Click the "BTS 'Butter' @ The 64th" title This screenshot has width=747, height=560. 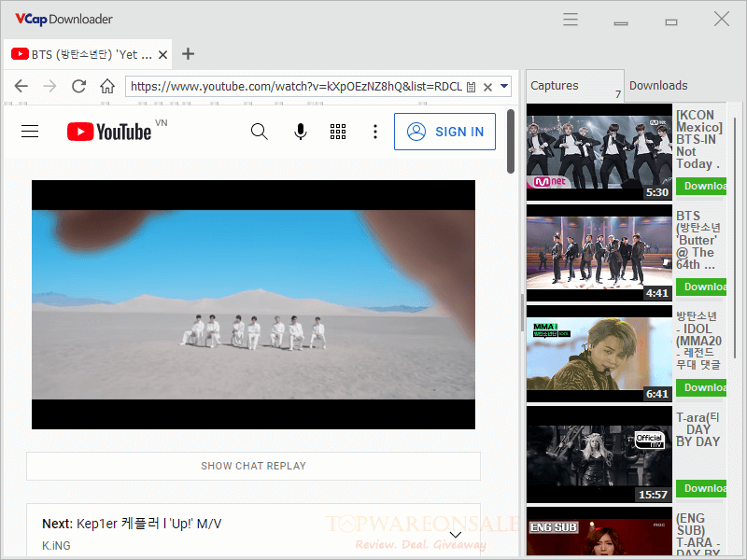pos(698,241)
